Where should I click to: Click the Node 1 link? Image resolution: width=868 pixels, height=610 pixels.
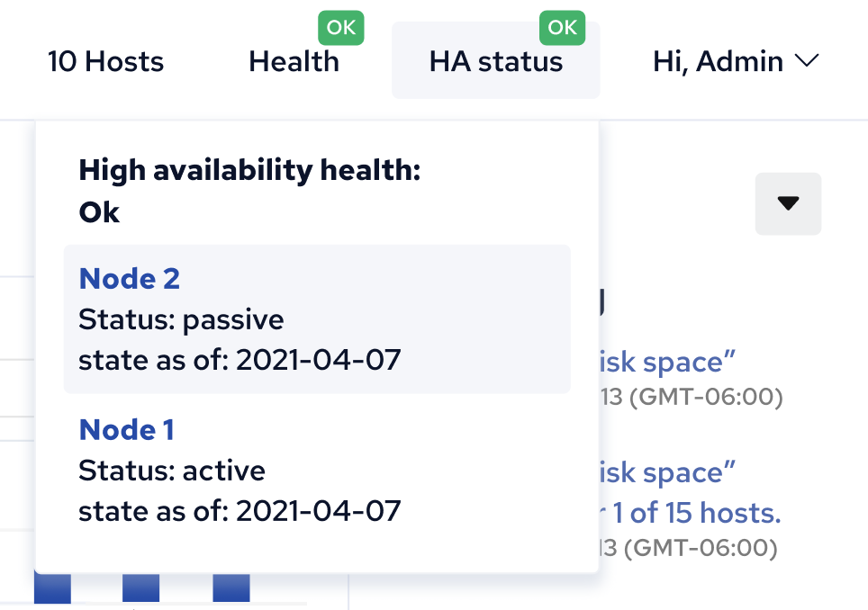tap(127, 430)
